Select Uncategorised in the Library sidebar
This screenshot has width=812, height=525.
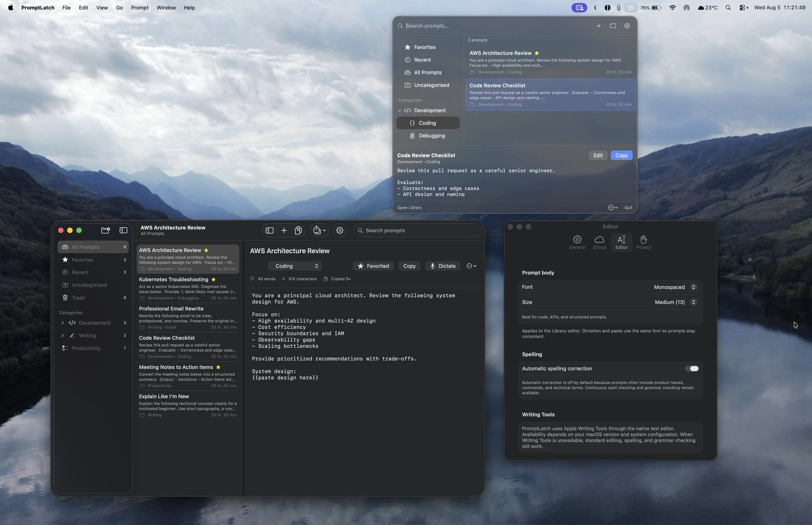point(93,285)
